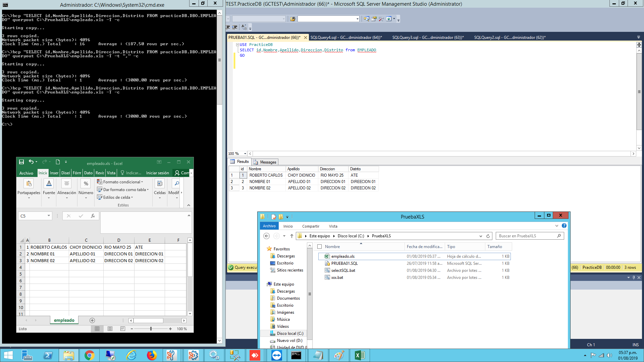This screenshot has height=362, width=644.
Task: Switch to the Messages tab
Action: 265,162
